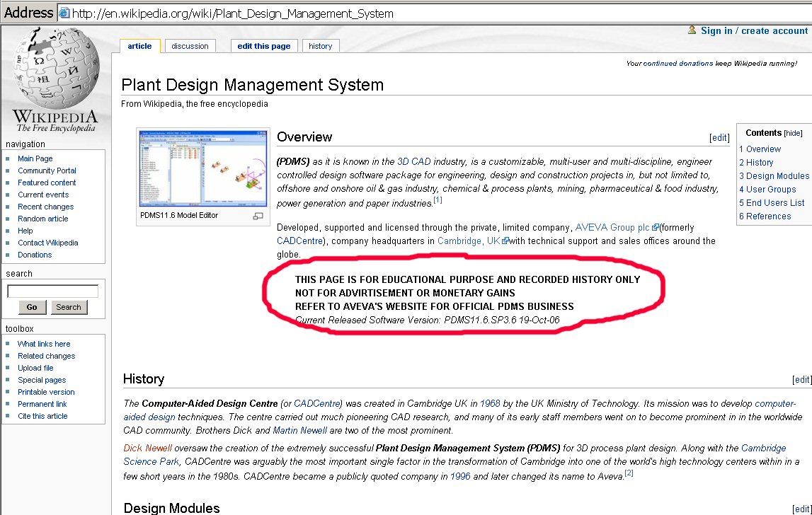
Task: Open the 1968 year link
Action: coord(490,403)
